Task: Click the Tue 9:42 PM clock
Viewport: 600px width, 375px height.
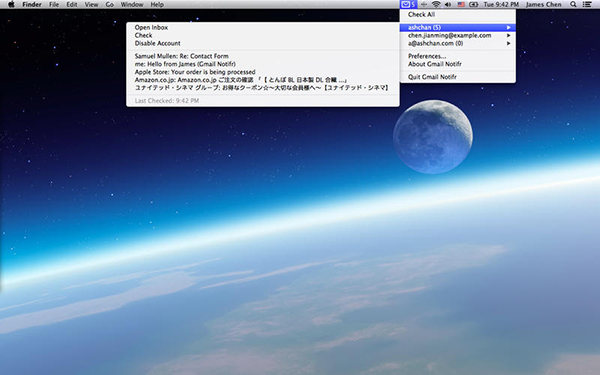Action: pos(501,5)
